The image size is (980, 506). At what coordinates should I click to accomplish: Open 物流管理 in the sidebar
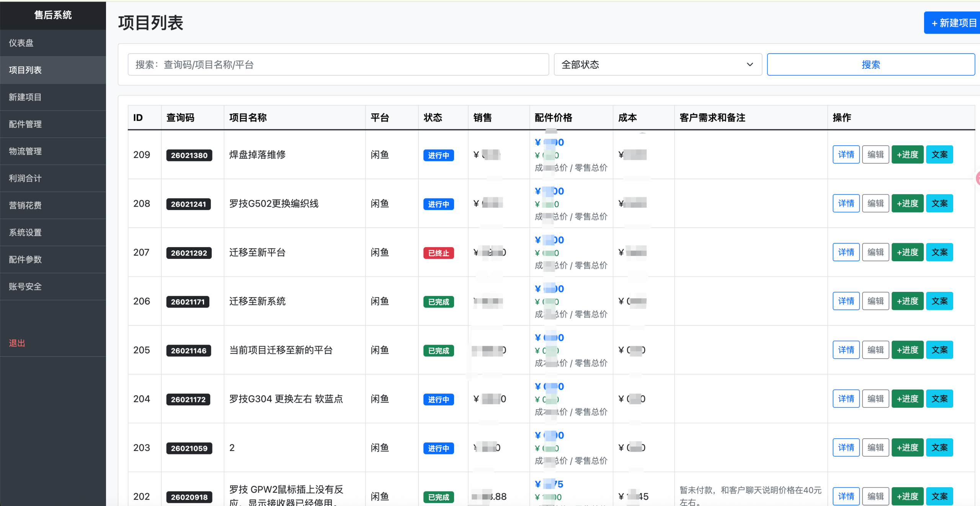coord(25,151)
